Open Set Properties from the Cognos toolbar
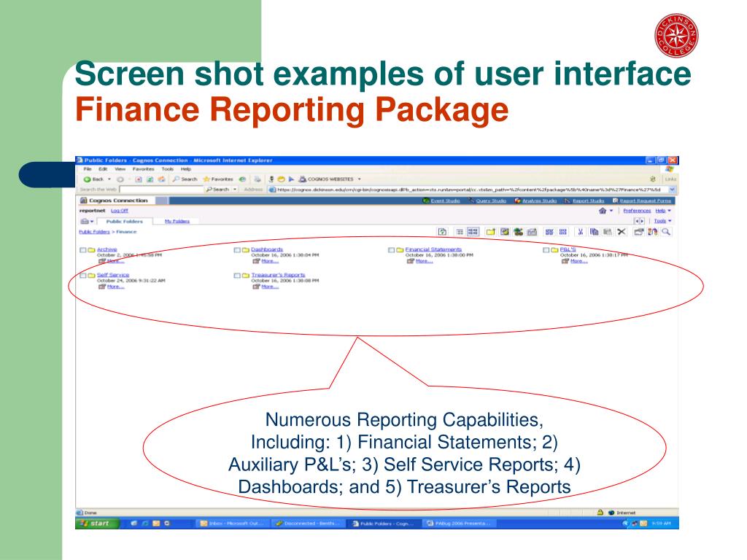 638,232
